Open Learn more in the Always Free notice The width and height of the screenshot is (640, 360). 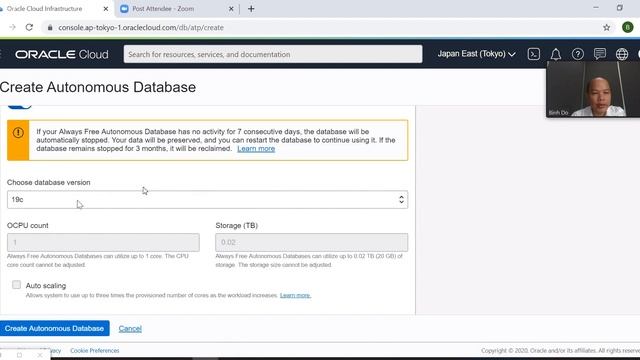point(256,149)
